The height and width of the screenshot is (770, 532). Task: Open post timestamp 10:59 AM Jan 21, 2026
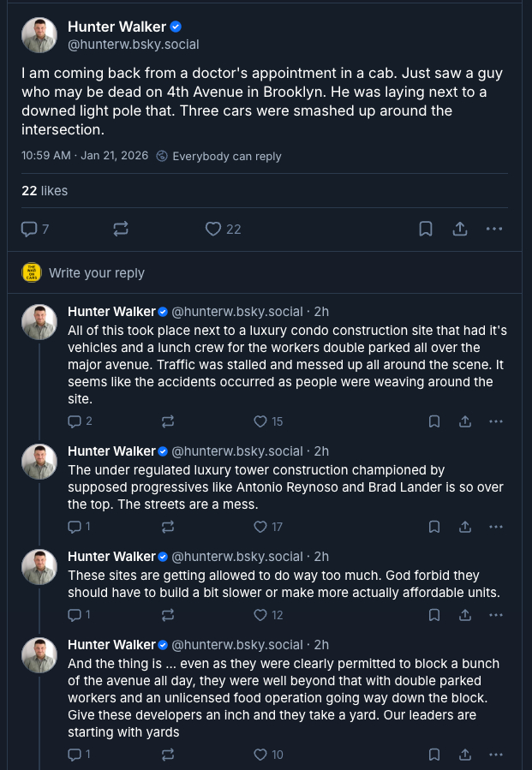[x=84, y=156]
